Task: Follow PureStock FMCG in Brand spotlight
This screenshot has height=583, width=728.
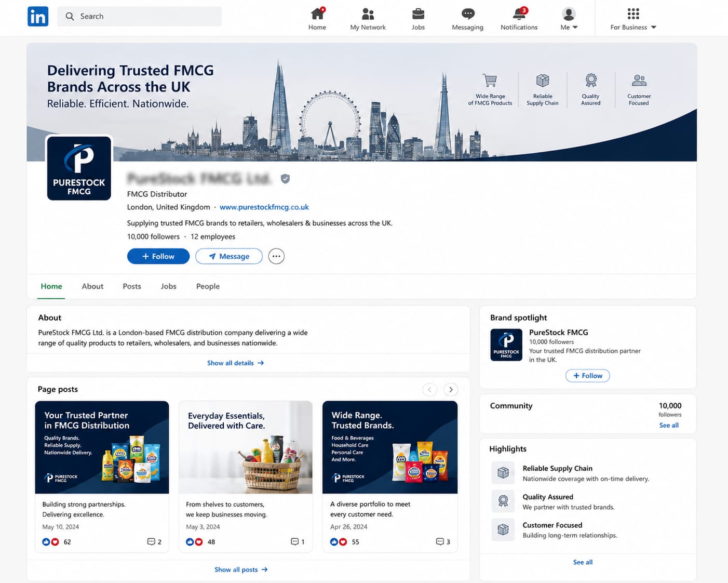Action: coord(587,376)
